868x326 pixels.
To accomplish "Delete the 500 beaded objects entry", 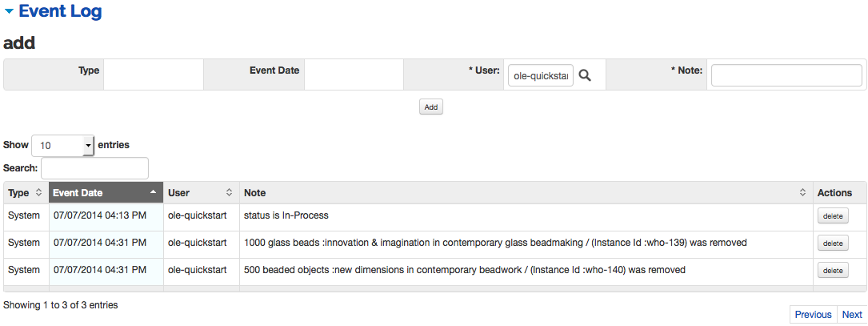I will (833, 270).
